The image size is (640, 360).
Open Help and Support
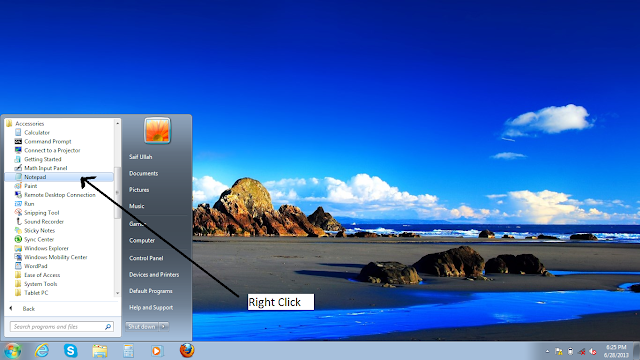click(151, 307)
